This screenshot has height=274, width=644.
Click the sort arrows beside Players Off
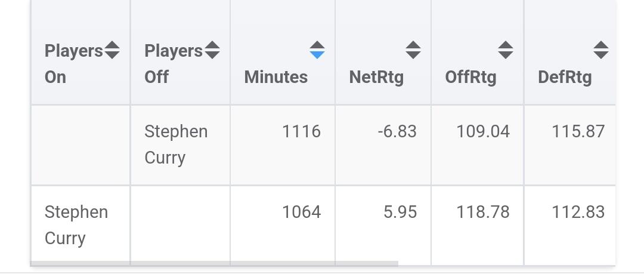coord(212,51)
